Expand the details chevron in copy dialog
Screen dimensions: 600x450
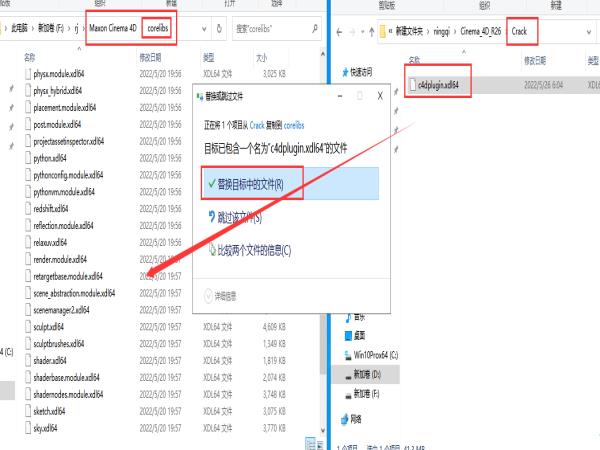click(x=209, y=296)
